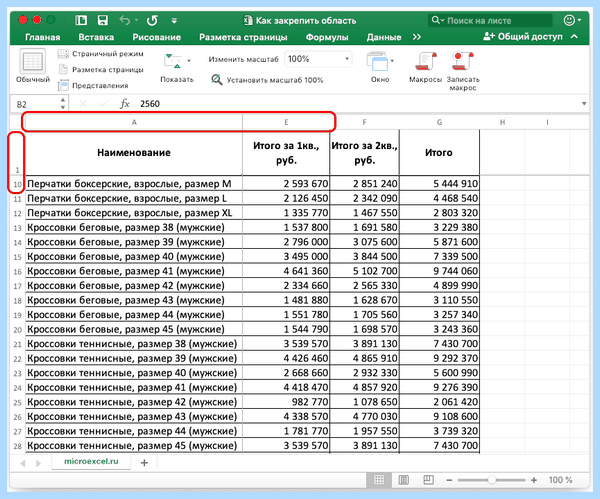Image resolution: width=600 pixels, height=499 pixels.
Task: Click the Итого column header cell
Action: pos(439,153)
